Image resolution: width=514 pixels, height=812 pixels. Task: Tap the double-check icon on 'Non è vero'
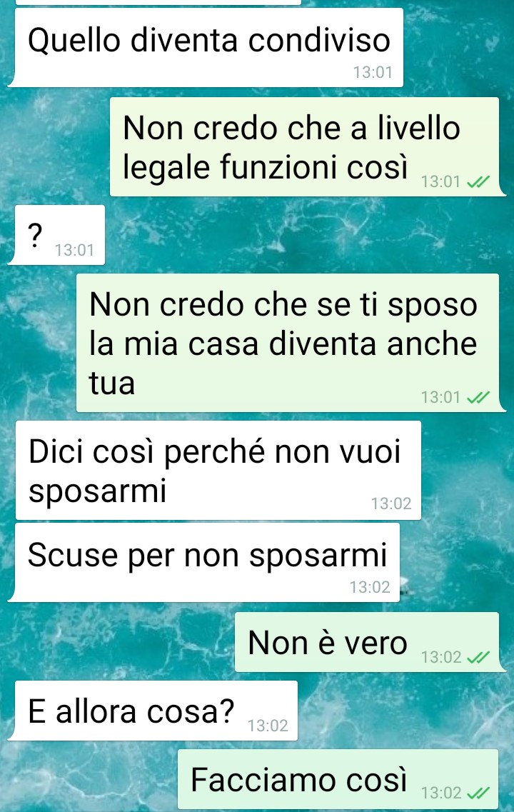[478, 657]
